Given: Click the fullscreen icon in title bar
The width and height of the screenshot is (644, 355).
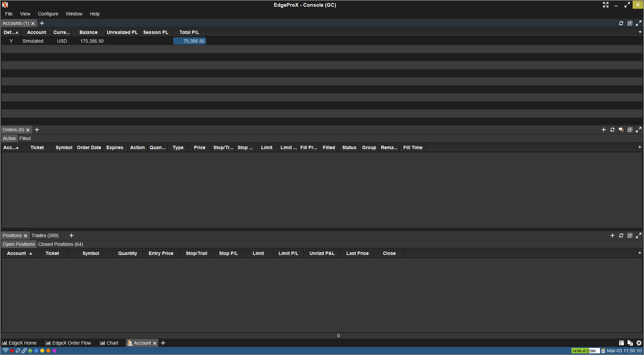Looking at the screenshot, I should pyautogui.click(x=606, y=5).
